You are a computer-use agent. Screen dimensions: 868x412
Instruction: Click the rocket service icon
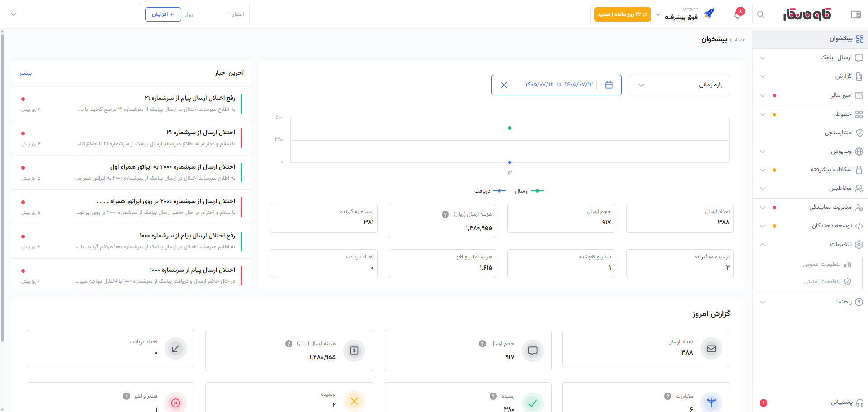(709, 14)
